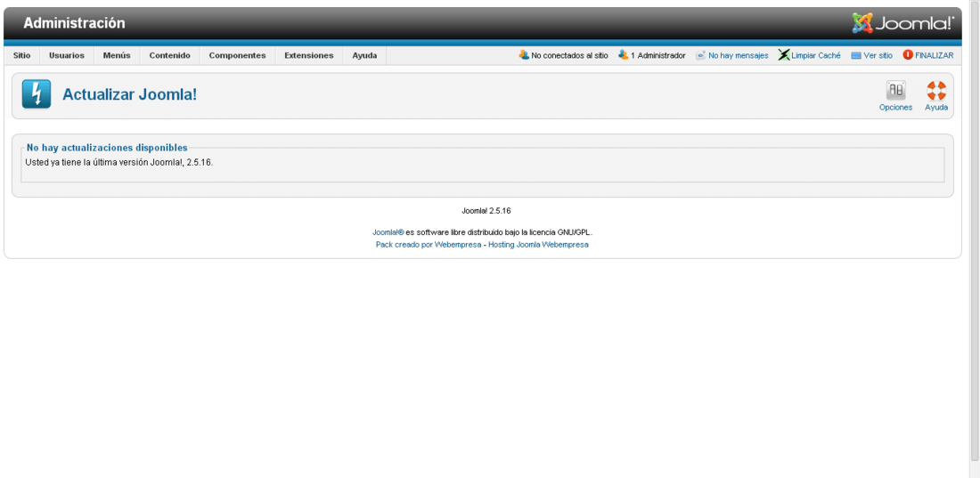Click the Actualizar Joomla lightning icon
This screenshot has height=478, width=980.
[x=37, y=94]
